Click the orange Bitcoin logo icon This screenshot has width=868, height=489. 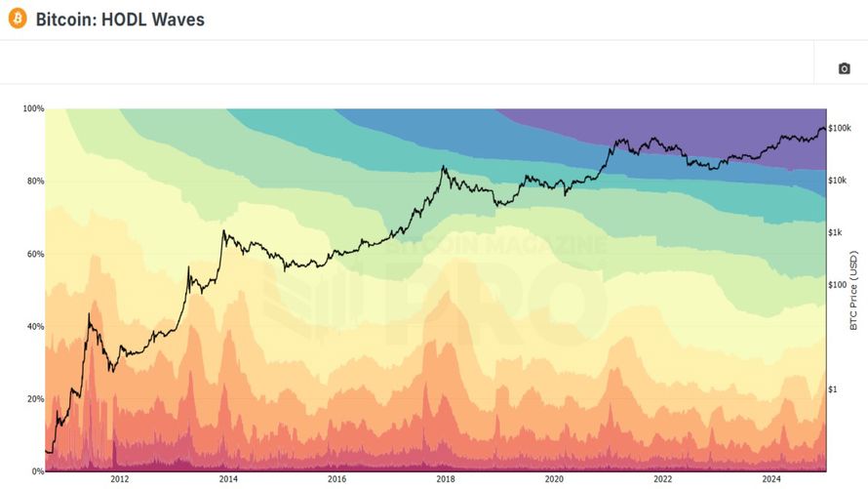click(18, 19)
